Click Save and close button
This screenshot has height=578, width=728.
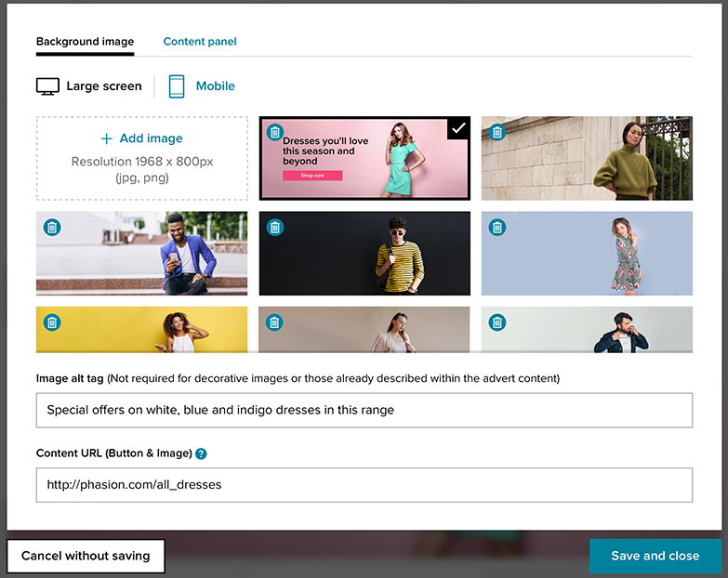click(655, 556)
